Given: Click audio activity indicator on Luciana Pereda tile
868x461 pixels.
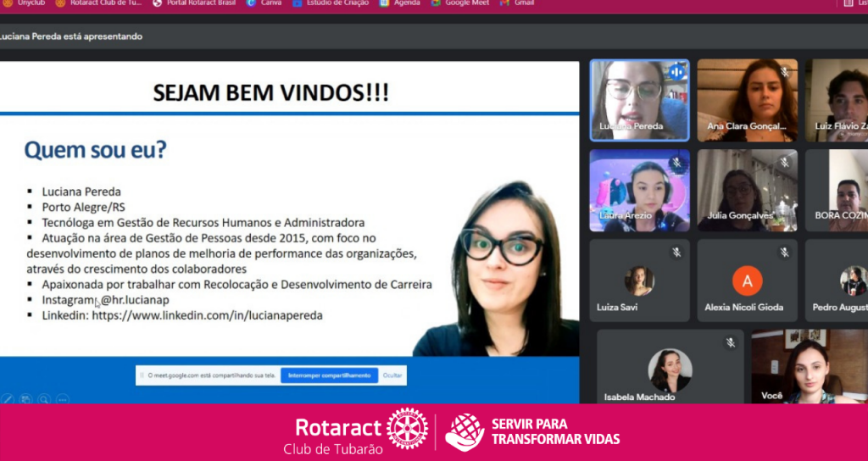Looking at the screenshot, I should (676, 72).
